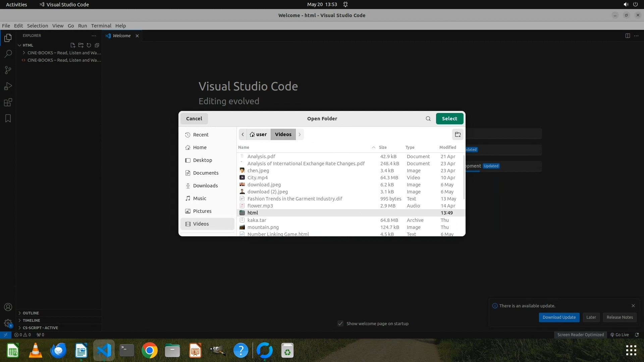Open the Terminal menu
The height and width of the screenshot is (362, 644).
(101, 26)
